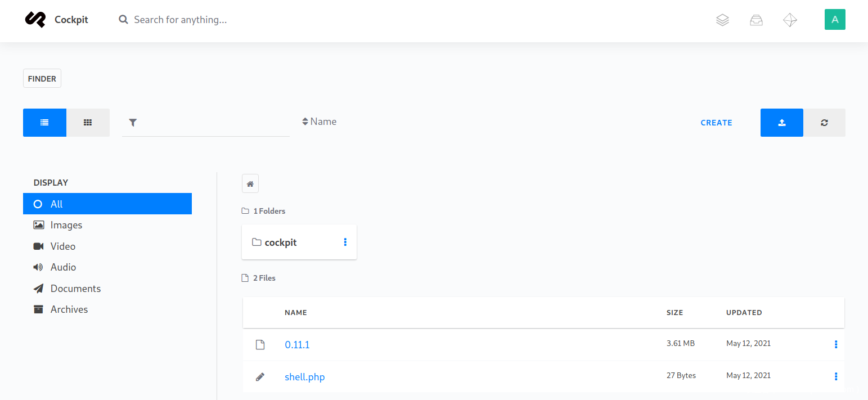The height and width of the screenshot is (400, 868).
Task: Click the updated date of shell.php
Action: click(749, 375)
